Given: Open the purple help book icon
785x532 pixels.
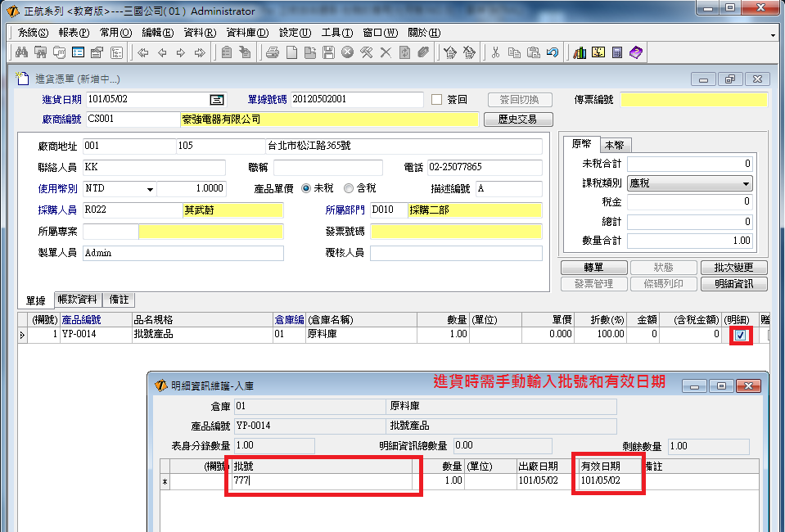Looking at the screenshot, I should (x=636, y=52).
